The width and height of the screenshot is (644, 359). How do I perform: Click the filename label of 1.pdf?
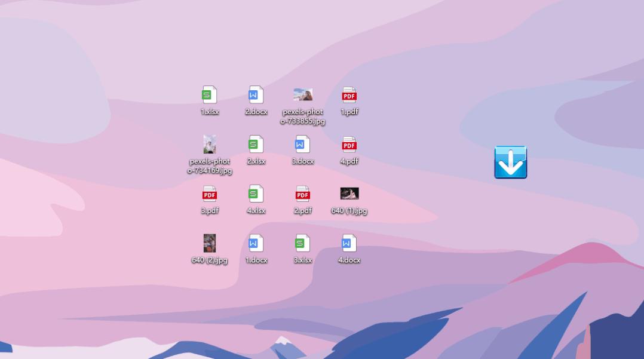click(x=349, y=111)
